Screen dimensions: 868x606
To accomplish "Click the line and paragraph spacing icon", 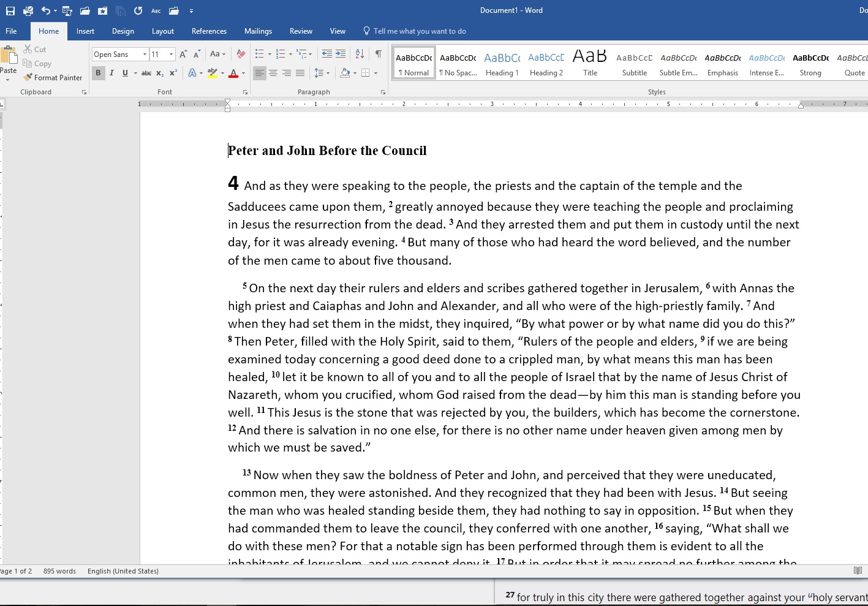I will pyautogui.click(x=319, y=73).
